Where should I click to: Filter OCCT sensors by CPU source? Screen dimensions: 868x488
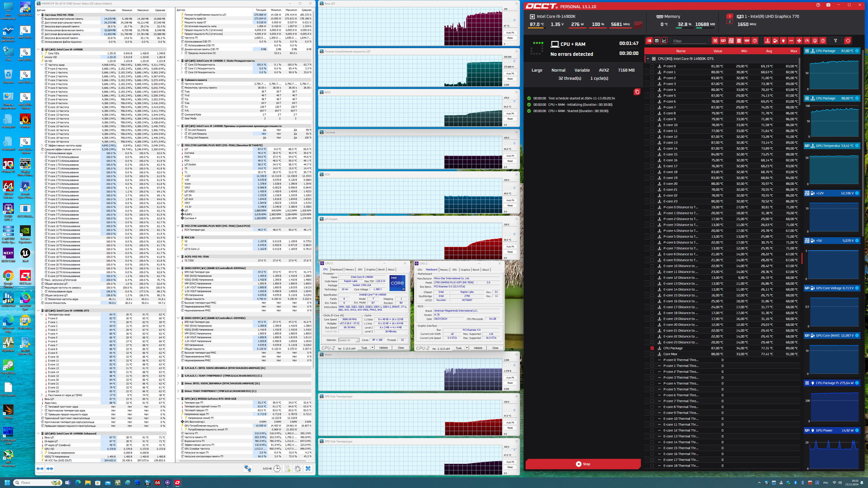[715, 41]
